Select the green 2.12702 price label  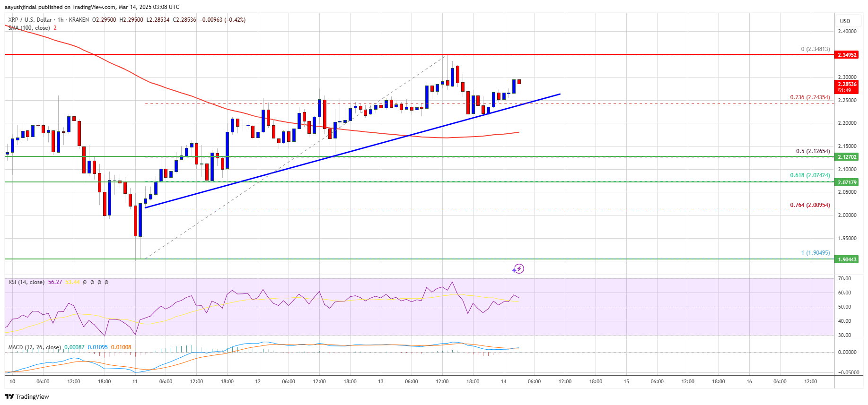click(847, 157)
